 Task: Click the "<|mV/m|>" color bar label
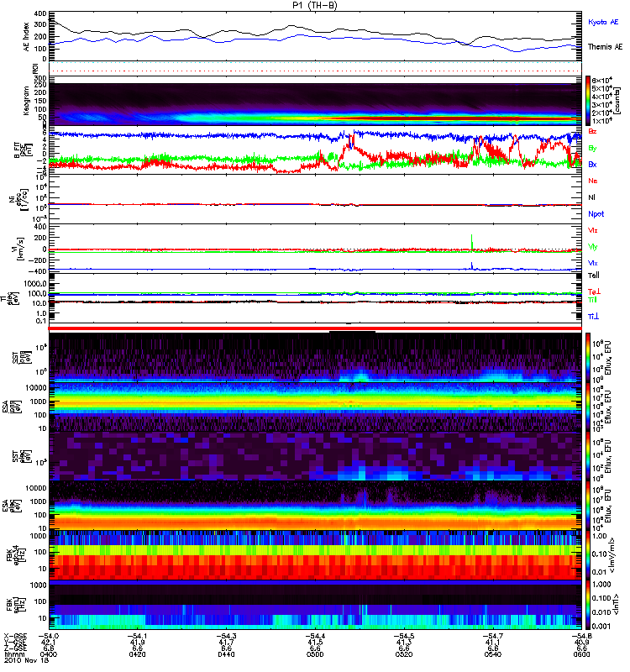click(613, 555)
